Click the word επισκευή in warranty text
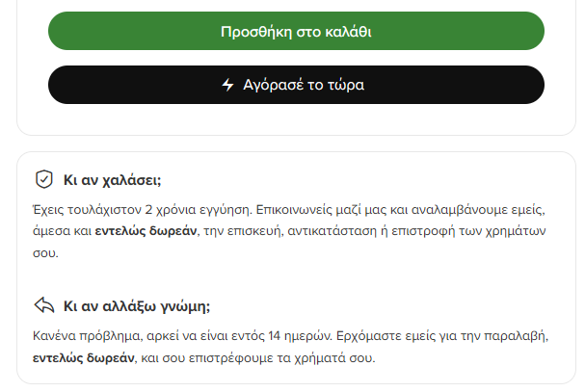Viewport: 585px width, 392px height. [253, 231]
